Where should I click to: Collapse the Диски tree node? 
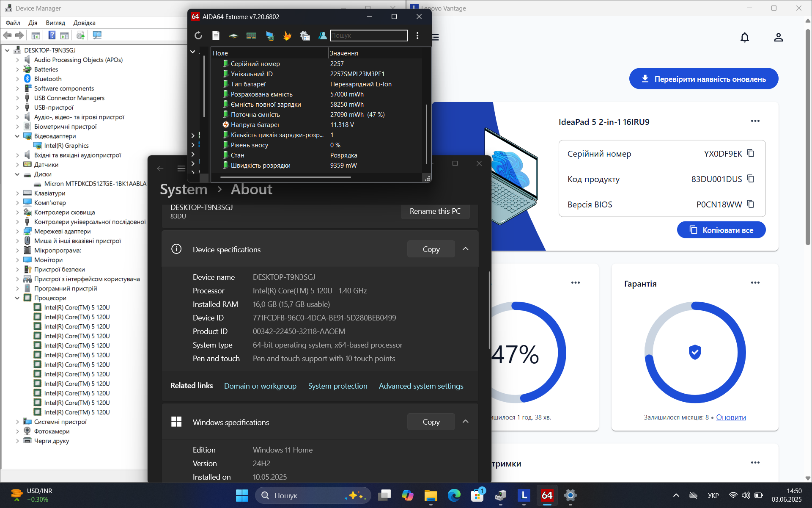pyautogui.click(x=17, y=174)
